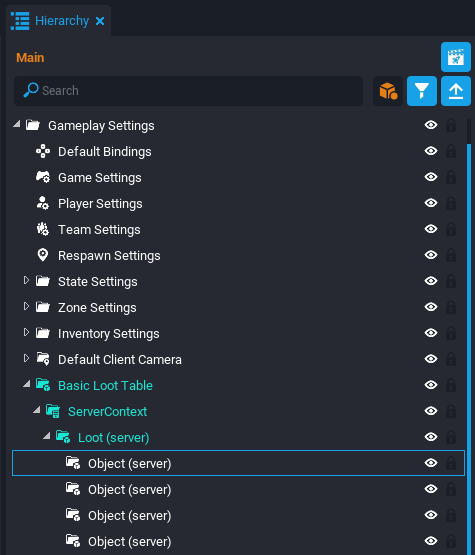Collapse the Gameplay Settings folder

pyautogui.click(x=16, y=124)
